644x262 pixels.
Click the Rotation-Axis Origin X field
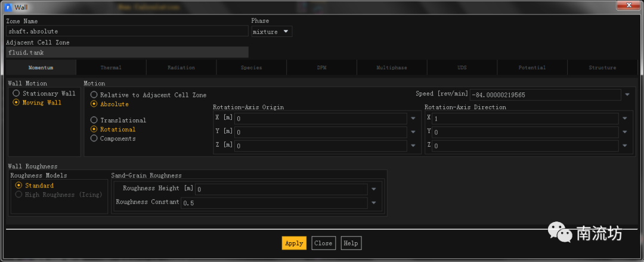click(x=321, y=118)
